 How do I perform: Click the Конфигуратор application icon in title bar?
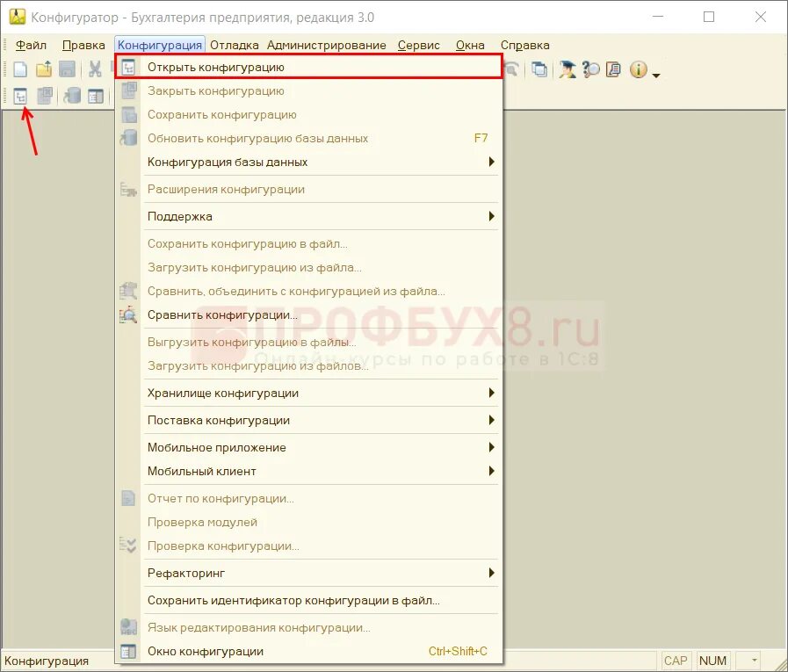click(17, 17)
